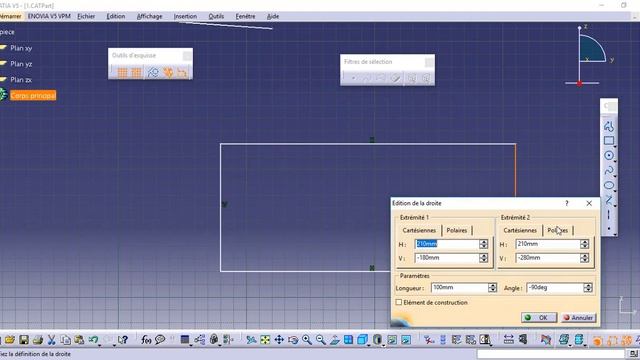Toggle Snap to Point in Outils d'esquisse
The height and width of the screenshot is (360, 640).
pyautogui.click(x=136, y=73)
